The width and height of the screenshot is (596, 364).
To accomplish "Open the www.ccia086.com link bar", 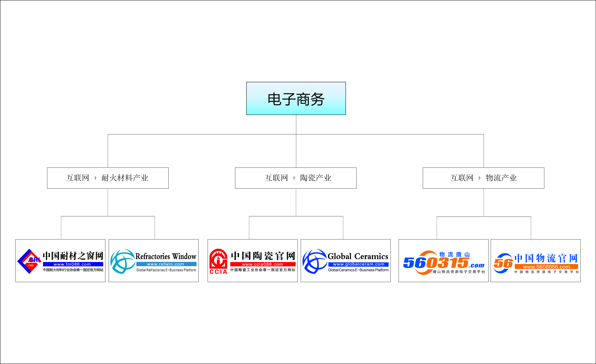I will [263, 264].
